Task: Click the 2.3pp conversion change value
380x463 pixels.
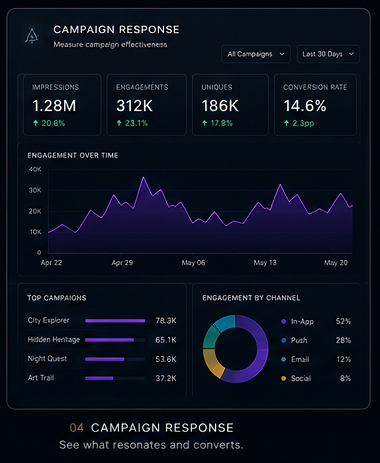Action: (x=303, y=123)
